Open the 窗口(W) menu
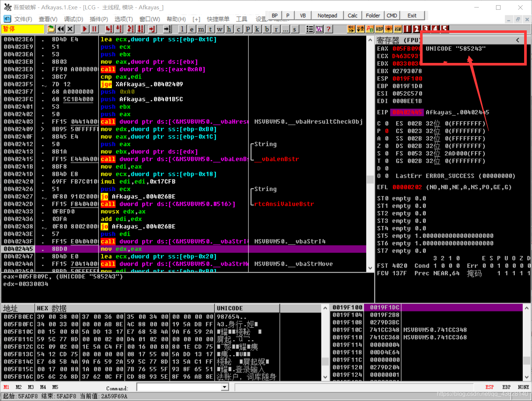This screenshot has width=532, height=401. (x=149, y=19)
